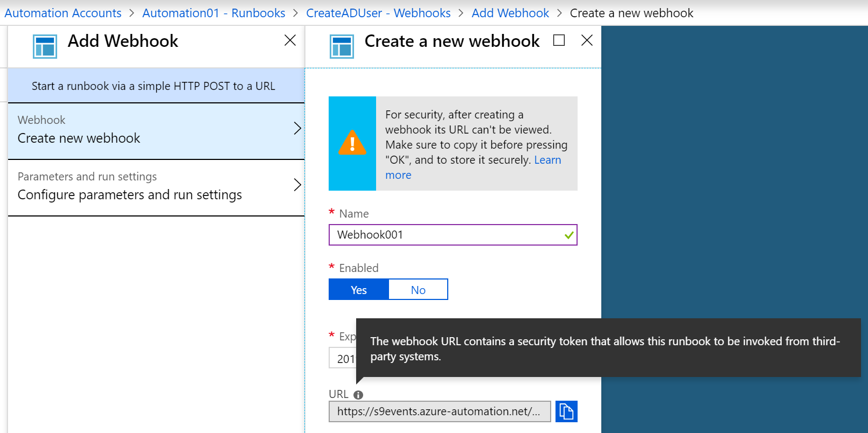Select the webhook URL text field
Viewport: 868px width, 433px height.
pyautogui.click(x=439, y=411)
